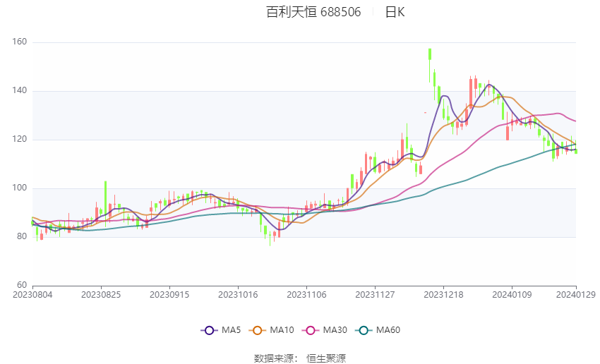Click the 20231218 date axis label
The height and width of the screenshot is (364, 600).
tap(443, 295)
